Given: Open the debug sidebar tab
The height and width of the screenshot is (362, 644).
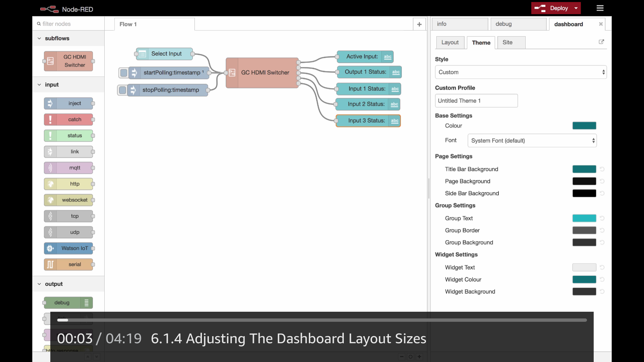Looking at the screenshot, I should coord(503,24).
